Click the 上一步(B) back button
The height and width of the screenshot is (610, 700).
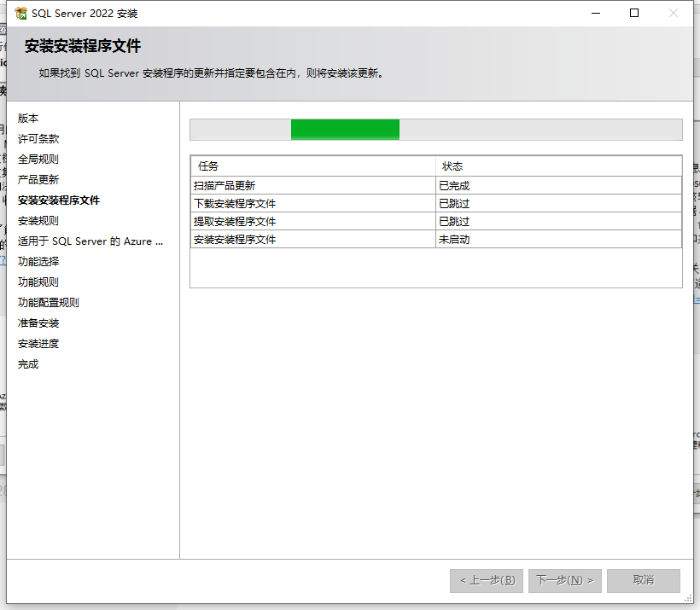coord(487,580)
